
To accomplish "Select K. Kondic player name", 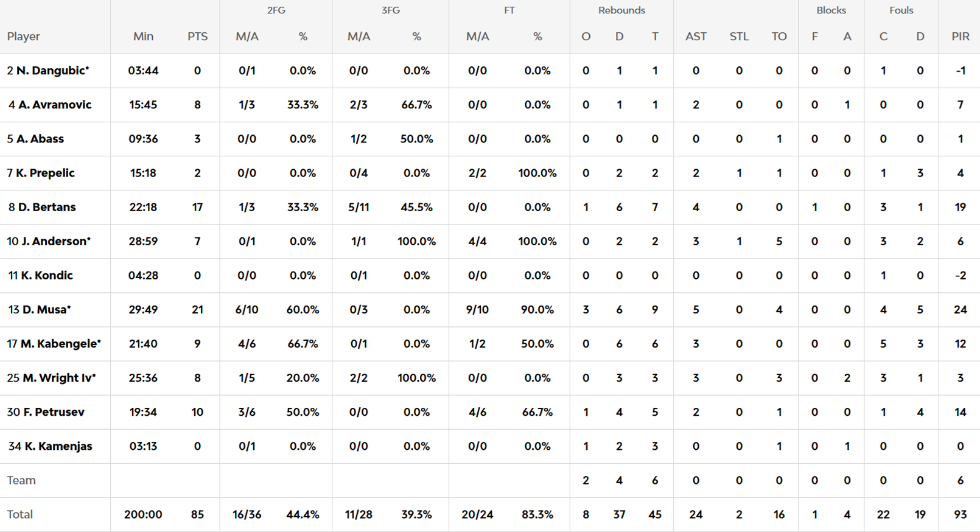I will click(46, 275).
